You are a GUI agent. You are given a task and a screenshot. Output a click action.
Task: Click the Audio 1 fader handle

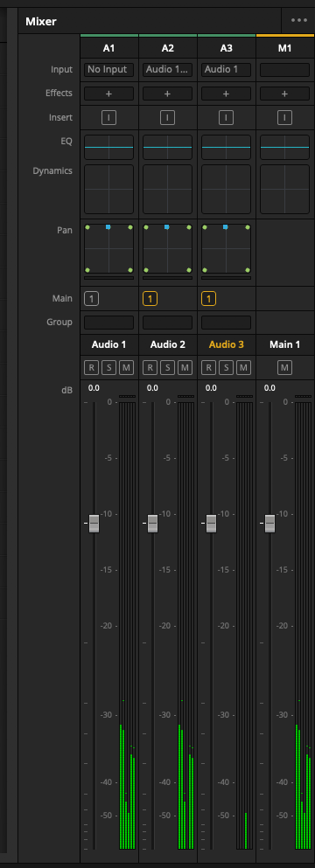click(x=94, y=523)
